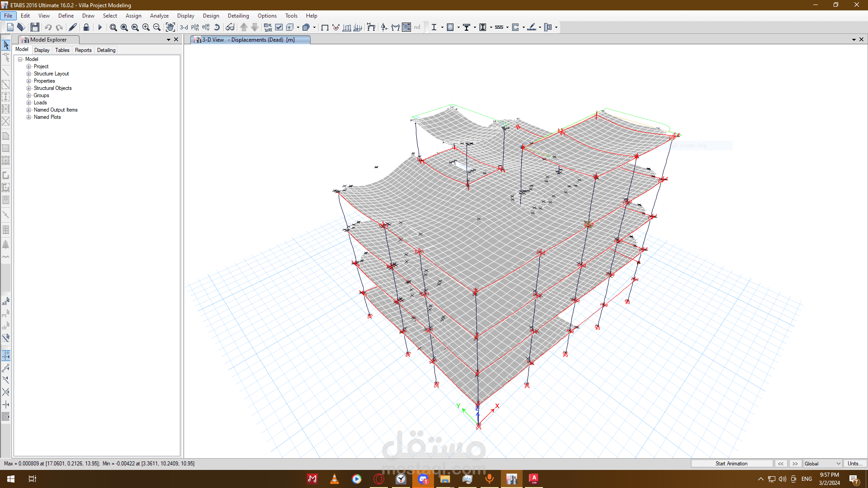Open the Global coordinate system dropdown
Image resolution: width=868 pixels, height=488 pixels.
(x=822, y=464)
